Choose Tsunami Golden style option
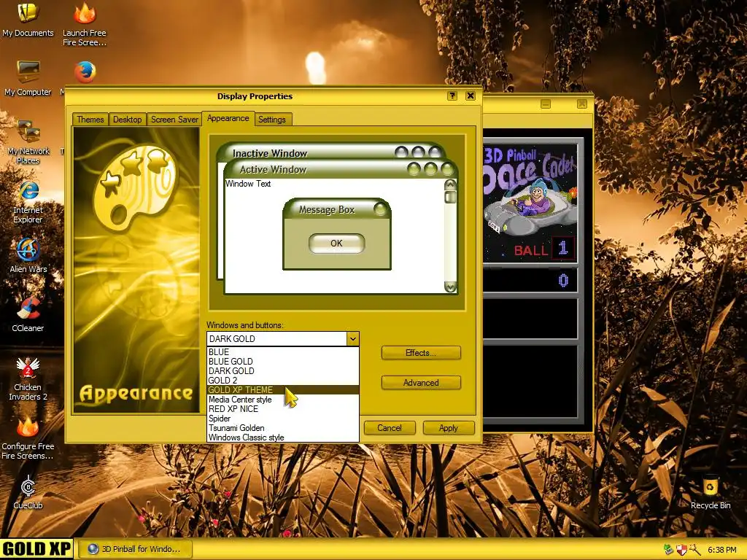This screenshot has height=560, width=747. point(282,428)
